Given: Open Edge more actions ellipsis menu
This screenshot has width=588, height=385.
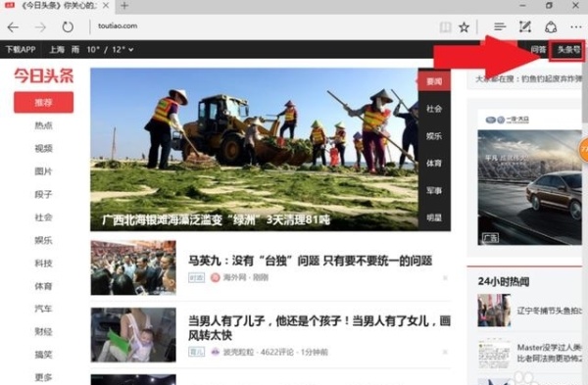Looking at the screenshot, I should pos(576,27).
